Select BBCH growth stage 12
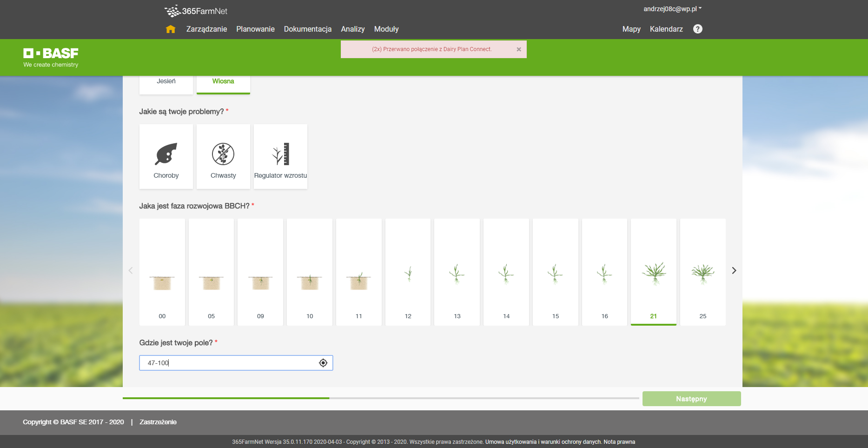The image size is (868, 448). (408, 272)
